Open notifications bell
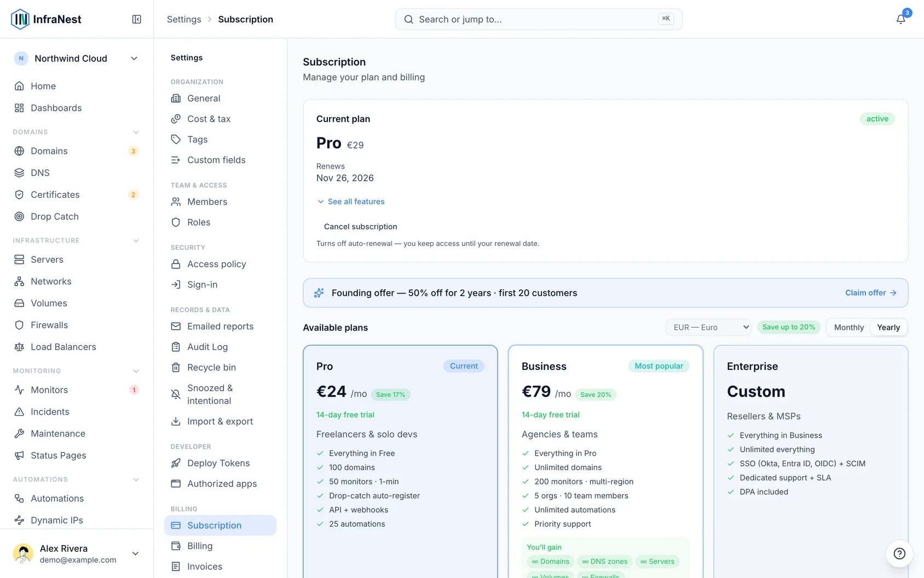Viewport: 924px width, 578px height. coord(900,19)
